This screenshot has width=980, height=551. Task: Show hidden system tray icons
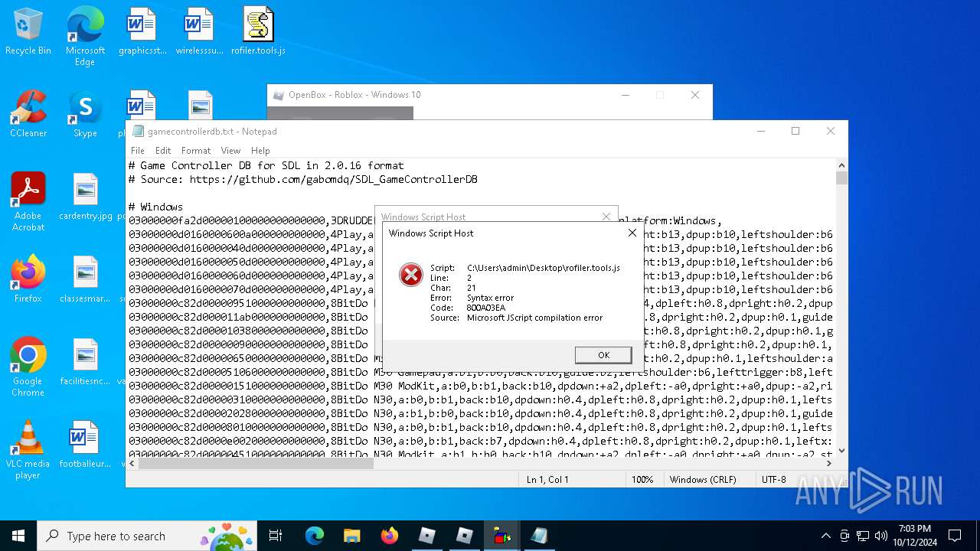pos(825,536)
